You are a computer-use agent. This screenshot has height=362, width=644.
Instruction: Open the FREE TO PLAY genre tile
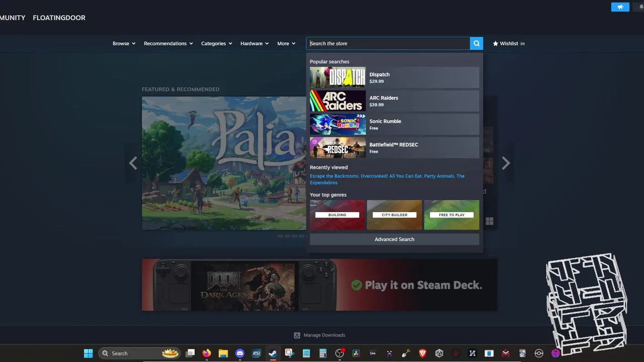pyautogui.click(x=451, y=215)
